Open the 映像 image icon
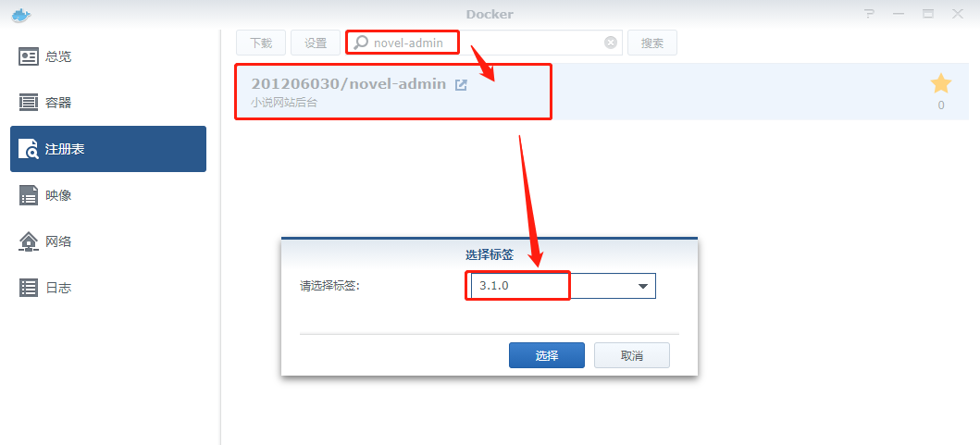Viewport: 980px width, 445px height. point(28,195)
